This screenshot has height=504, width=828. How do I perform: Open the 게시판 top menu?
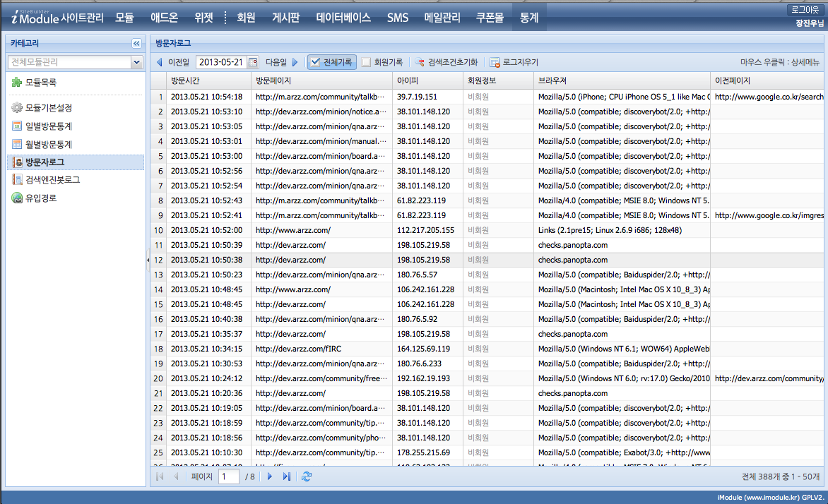coord(285,18)
